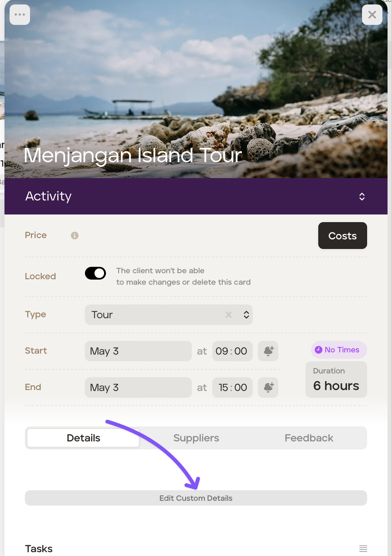This screenshot has width=392, height=556.
Task: Open the Start date May 3 picker
Action: click(x=138, y=351)
